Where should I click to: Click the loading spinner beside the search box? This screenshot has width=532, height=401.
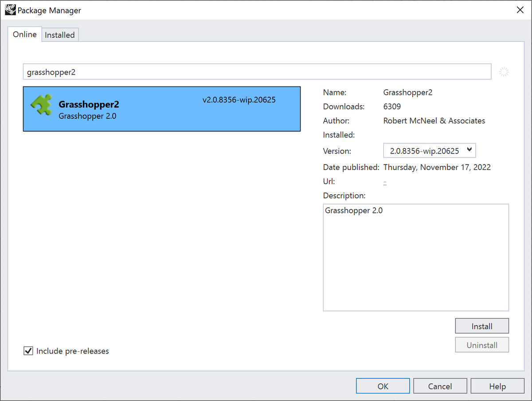tap(504, 71)
